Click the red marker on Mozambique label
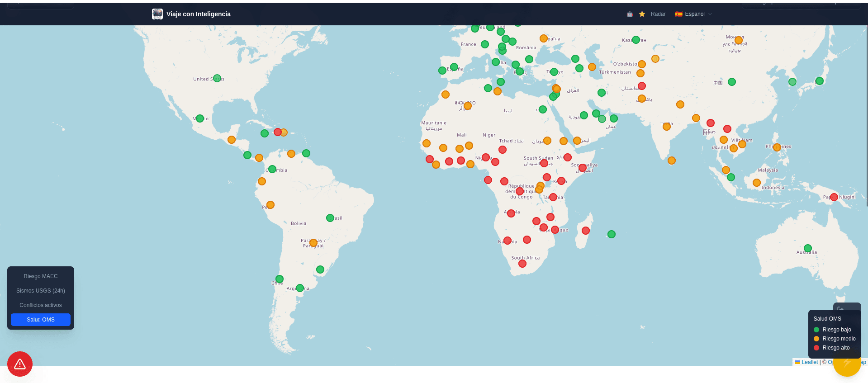Screen dimensions: 868x383 pos(555,230)
